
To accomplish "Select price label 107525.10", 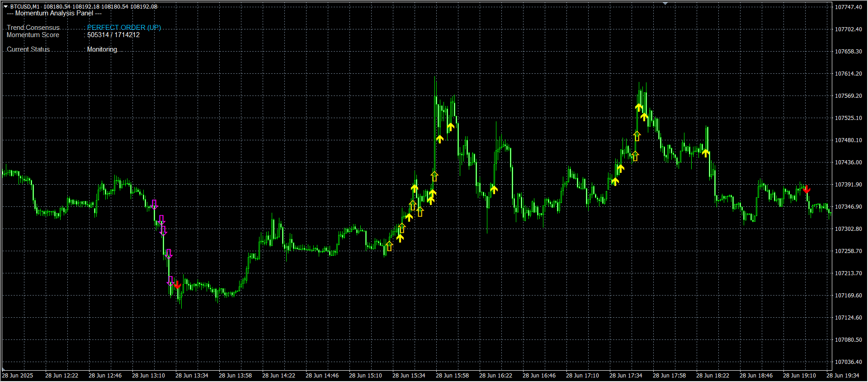I will [848, 118].
